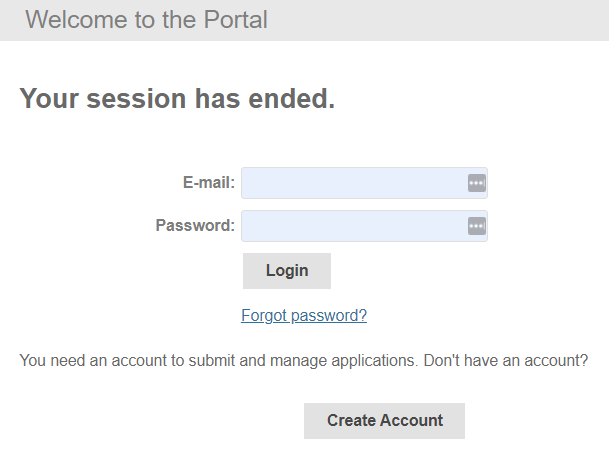Focus the Password input field

click(352, 226)
